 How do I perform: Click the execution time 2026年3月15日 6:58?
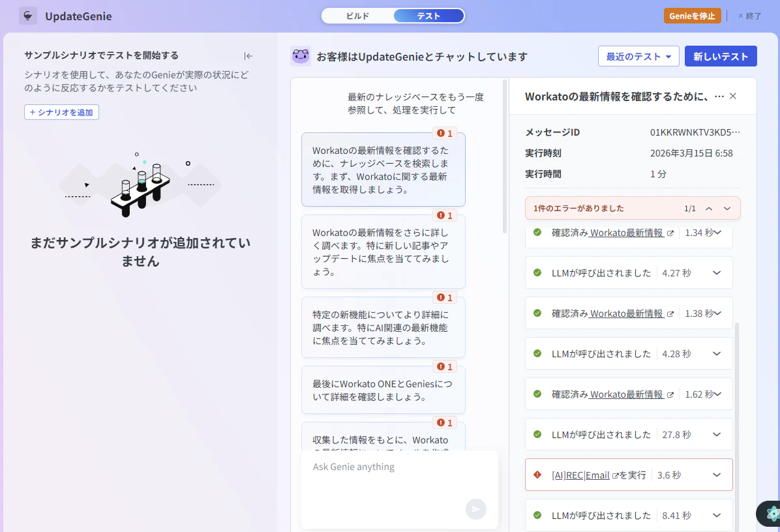pyautogui.click(x=691, y=153)
